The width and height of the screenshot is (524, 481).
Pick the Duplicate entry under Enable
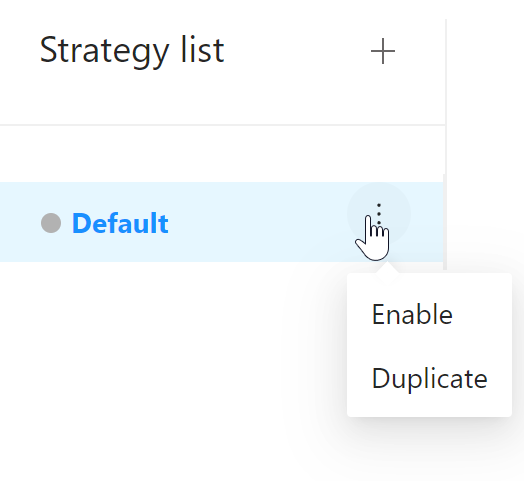pyautogui.click(x=429, y=378)
